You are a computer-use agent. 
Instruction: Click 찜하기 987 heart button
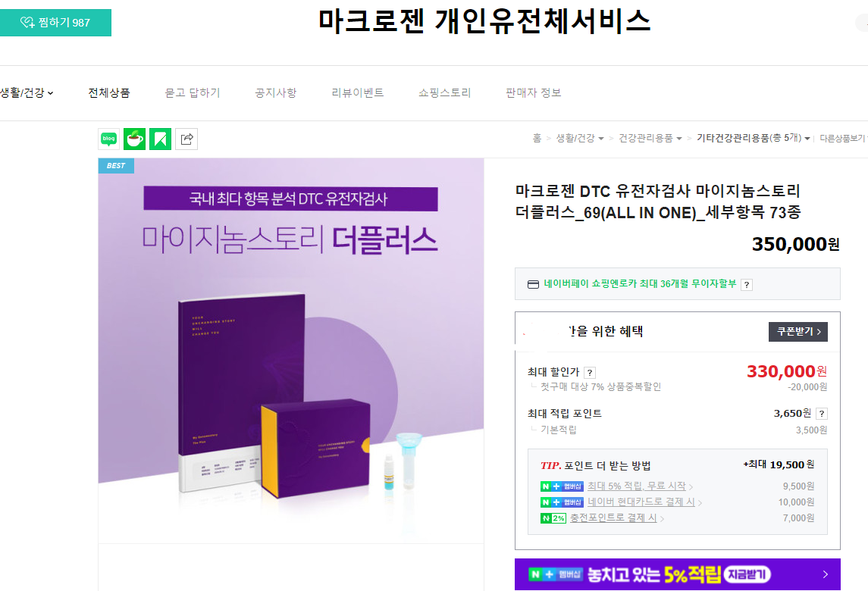(55, 23)
